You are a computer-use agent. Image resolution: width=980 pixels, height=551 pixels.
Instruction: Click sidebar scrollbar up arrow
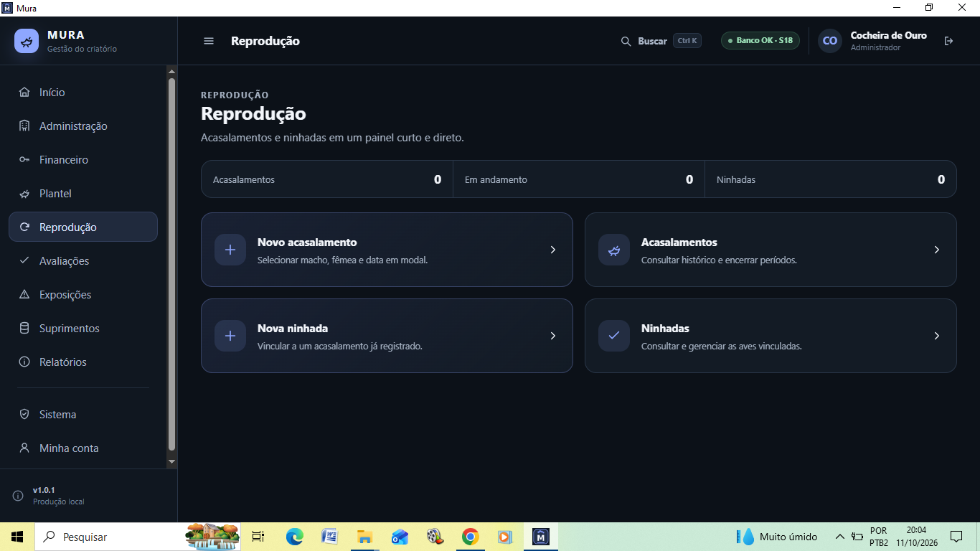coord(171,72)
